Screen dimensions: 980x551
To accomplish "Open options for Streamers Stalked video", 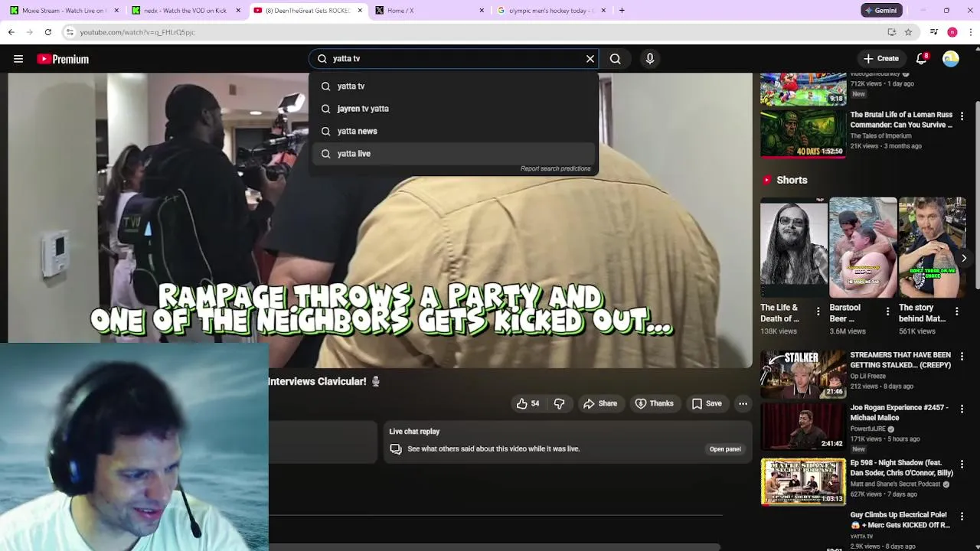I will [962, 357].
